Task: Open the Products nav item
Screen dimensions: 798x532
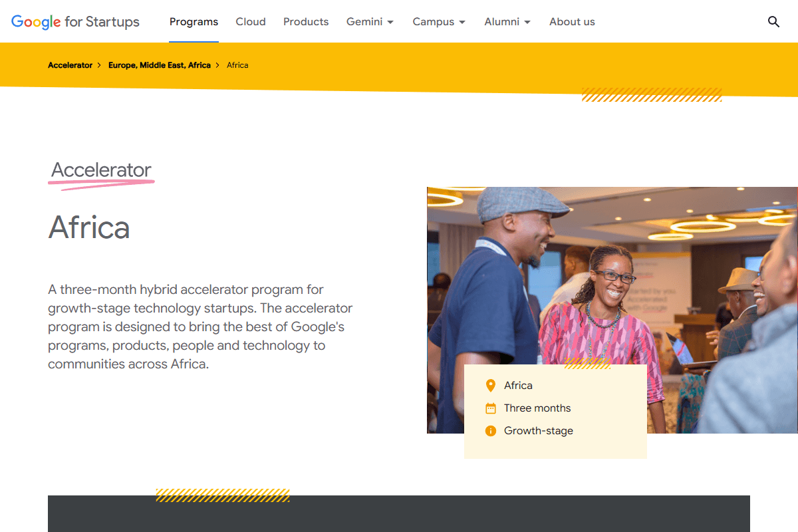Action: tap(306, 22)
